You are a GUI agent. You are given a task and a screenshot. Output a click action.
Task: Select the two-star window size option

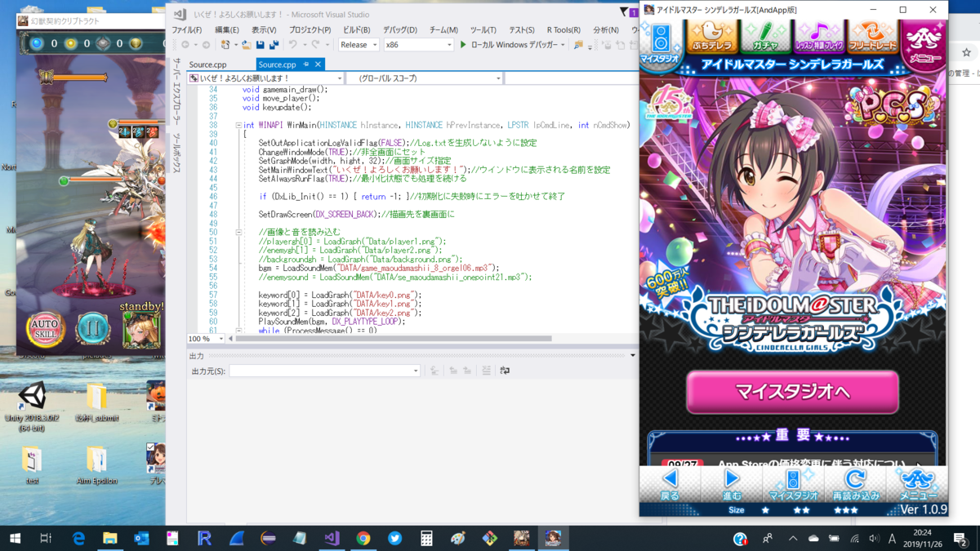point(801,510)
